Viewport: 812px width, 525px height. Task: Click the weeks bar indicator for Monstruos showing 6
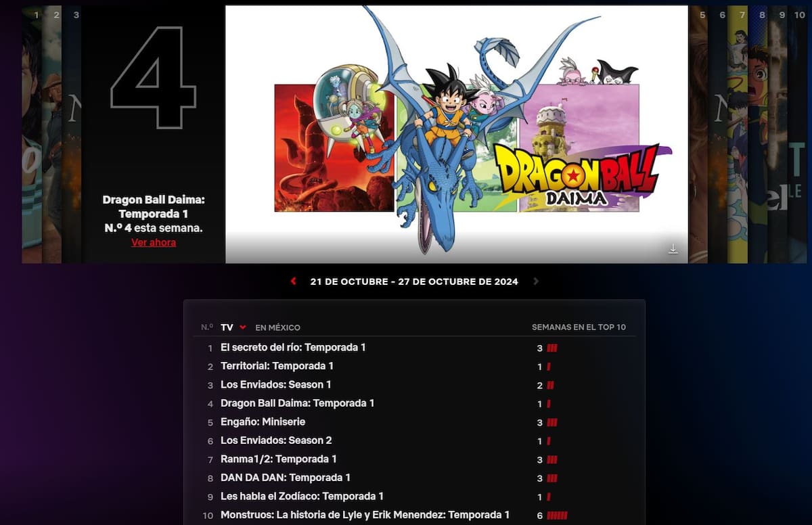557,516
